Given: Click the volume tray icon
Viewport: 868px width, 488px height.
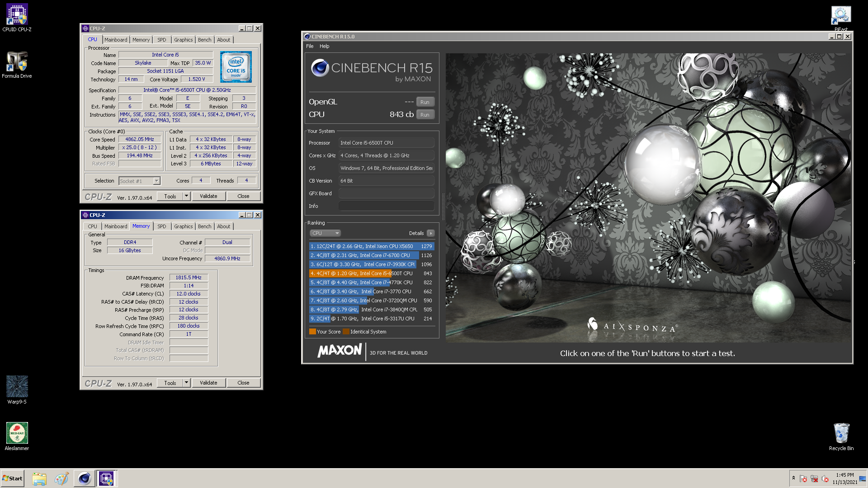Looking at the screenshot, I should (x=825, y=479).
